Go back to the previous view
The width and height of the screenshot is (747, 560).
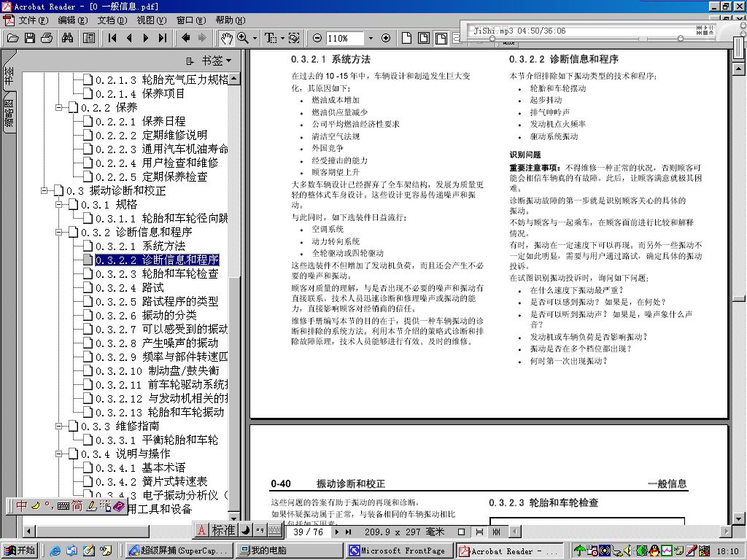tap(186, 38)
